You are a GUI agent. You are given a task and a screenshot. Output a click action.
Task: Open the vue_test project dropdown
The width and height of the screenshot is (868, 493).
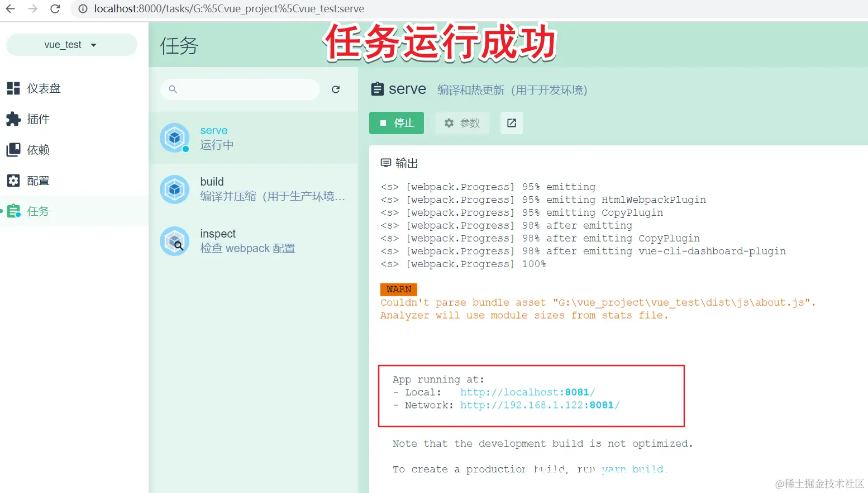[x=71, y=45]
